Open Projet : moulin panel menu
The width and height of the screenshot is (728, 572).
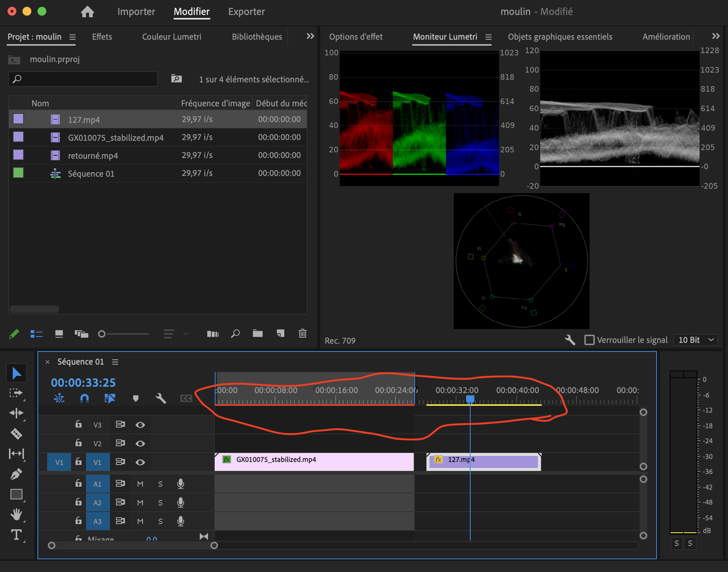click(x=73, y=37)
